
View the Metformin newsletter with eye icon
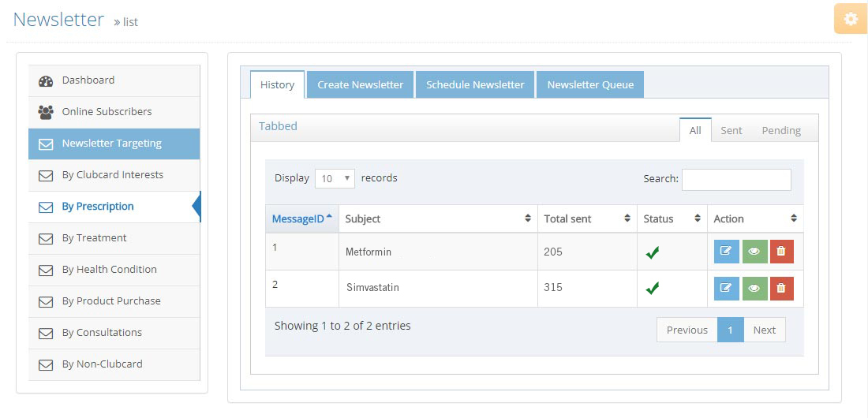coord(754,252)
